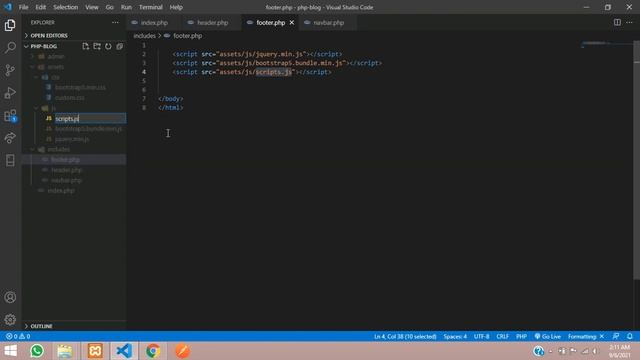Viewport: 640px width, 360px height.
Task: Open the Help menu
Action: 176,7
